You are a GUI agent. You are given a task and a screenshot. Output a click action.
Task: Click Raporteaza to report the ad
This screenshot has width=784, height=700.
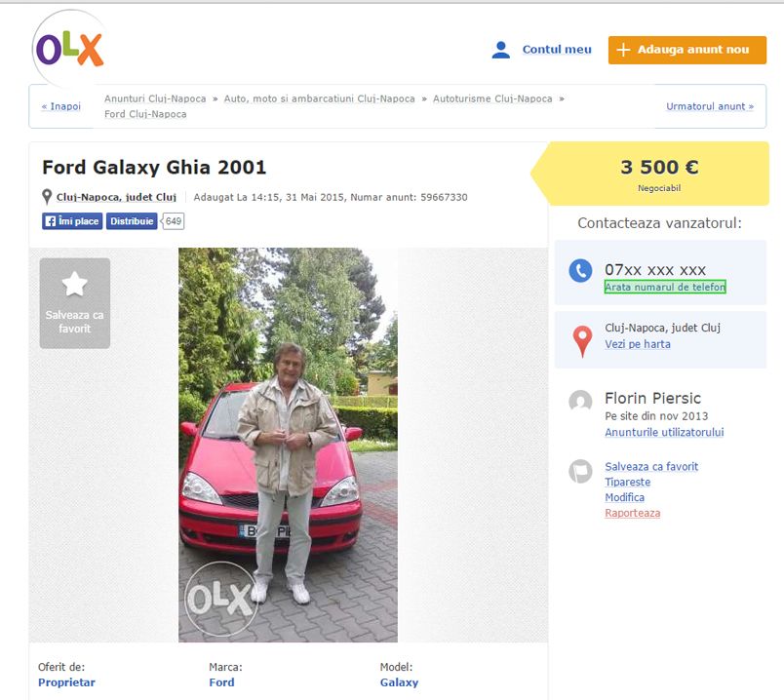coord(632,513)
